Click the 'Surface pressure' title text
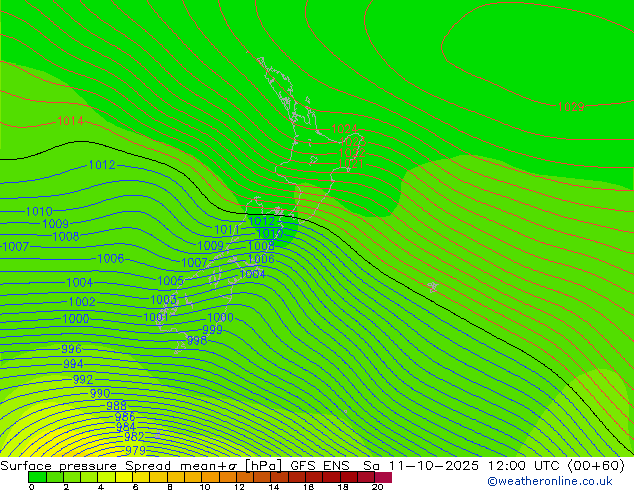Viewport: 634px width, 490px height. (x=59, y=466)
